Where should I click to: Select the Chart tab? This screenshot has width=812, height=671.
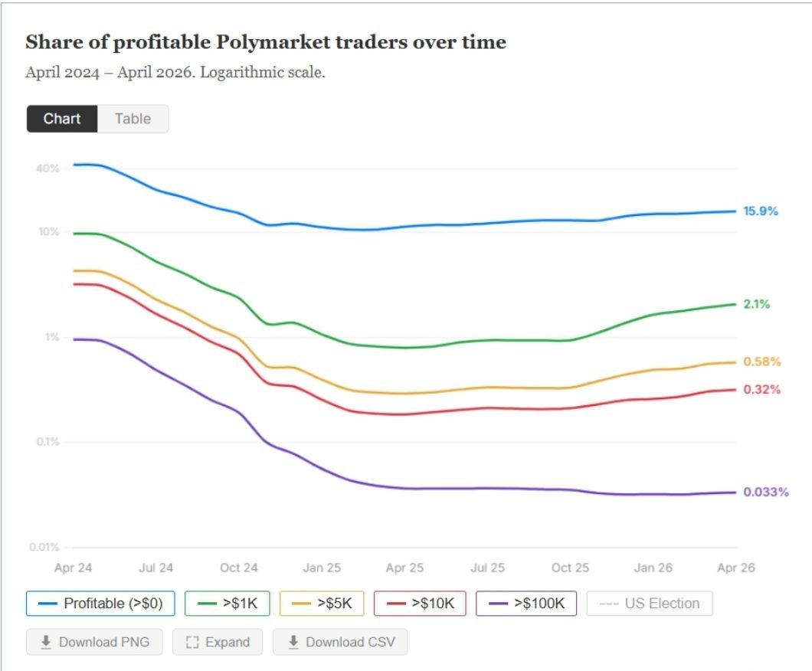[61, 119]
